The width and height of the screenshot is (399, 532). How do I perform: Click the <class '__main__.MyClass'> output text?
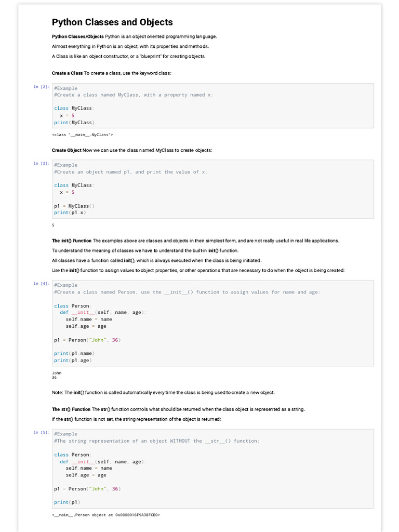(x=83, y=135)
